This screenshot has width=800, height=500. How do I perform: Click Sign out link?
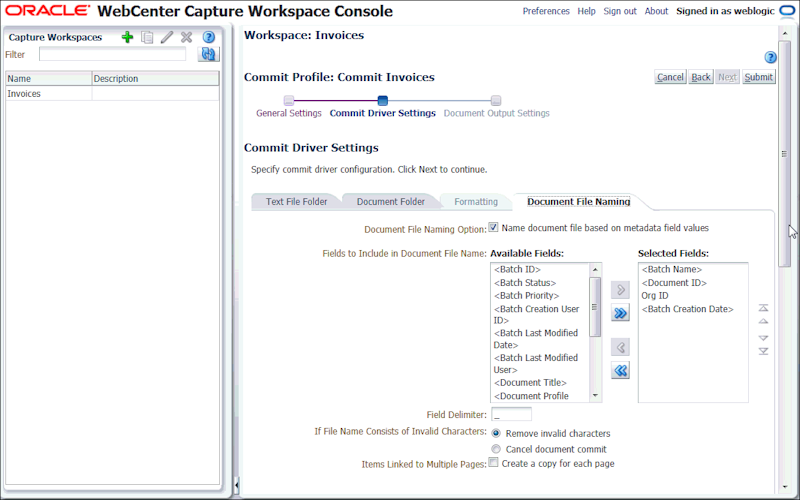pos(620,11)
